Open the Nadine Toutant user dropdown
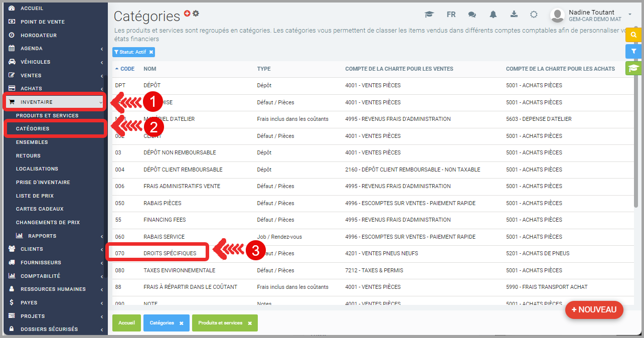Viewport: 644px width, 338px height. [629, 15]
